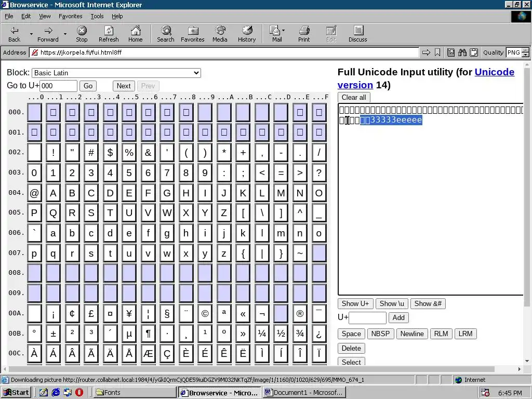Screen dimensions: 532x399
Task: Open the Media pane
Action: [x=220, y=34]
